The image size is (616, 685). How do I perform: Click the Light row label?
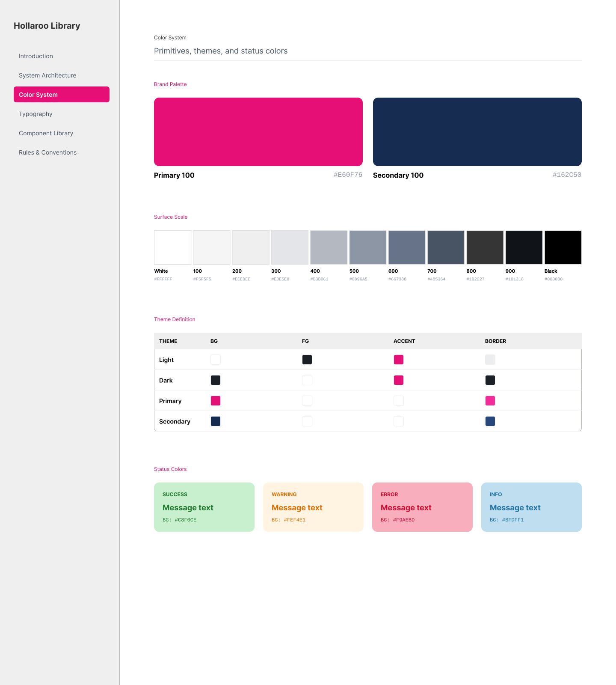[x=166, y=360]
